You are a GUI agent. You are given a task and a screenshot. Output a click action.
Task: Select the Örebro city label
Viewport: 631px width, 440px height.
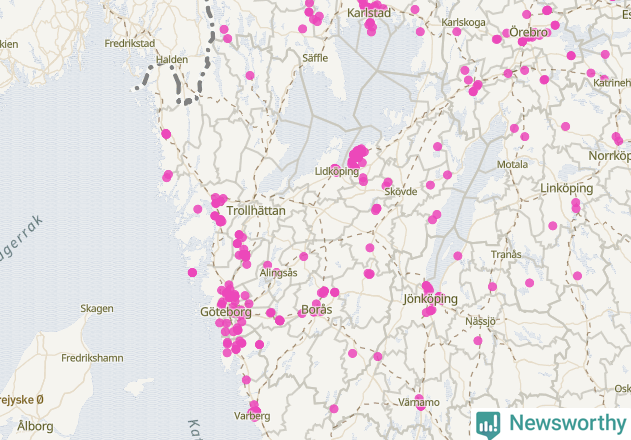point(528,32)
